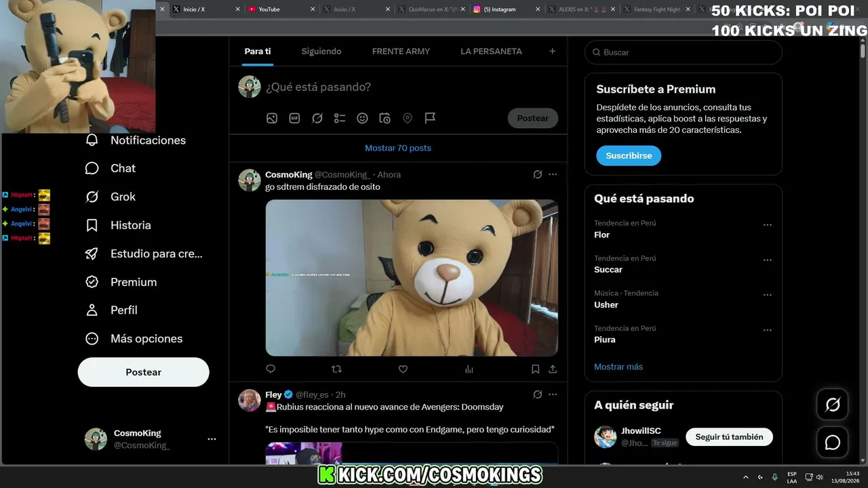Switch to the Siguiendo timeline
868x488 pixels.
pyautogui.click(x=321, y=52)
